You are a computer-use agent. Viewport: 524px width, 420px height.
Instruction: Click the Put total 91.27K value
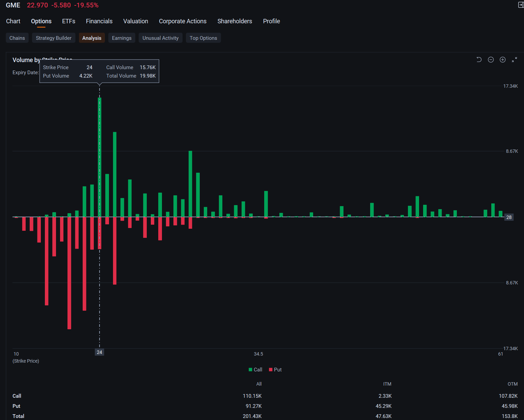click(x=254, y=406)
